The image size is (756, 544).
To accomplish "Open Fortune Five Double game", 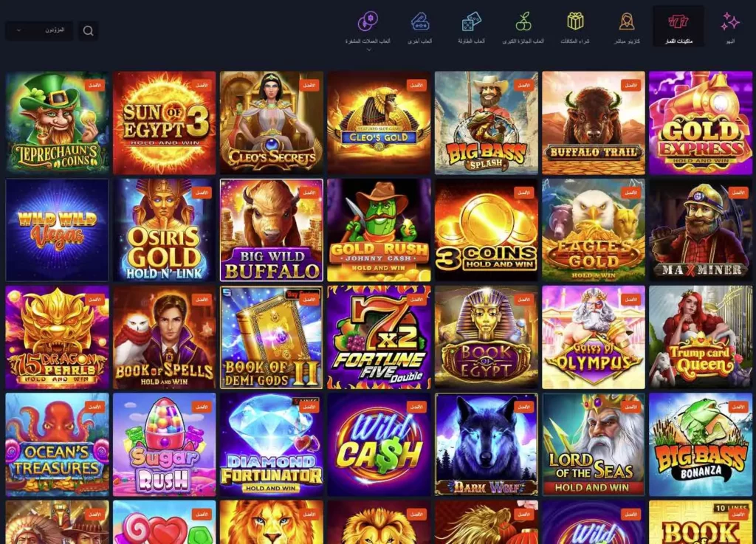I will 379,337.
